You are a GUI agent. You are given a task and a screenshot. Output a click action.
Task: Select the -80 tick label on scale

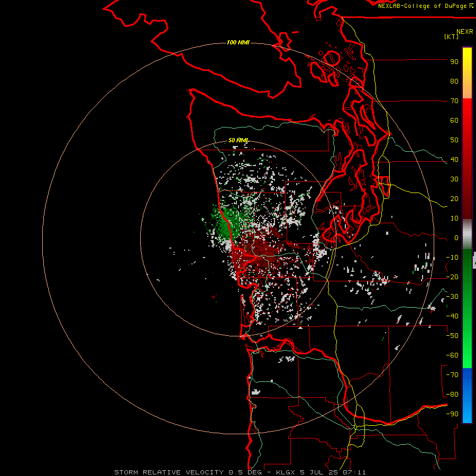(x=452, y=395)
